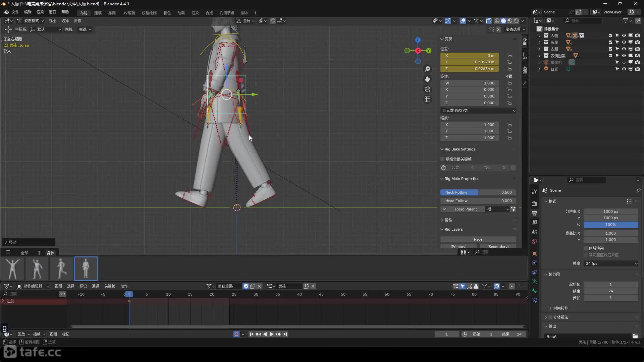Toggle camera view icon in viewport
The image size is (644, 362).
pyautogui.click(x=427, y=89)
